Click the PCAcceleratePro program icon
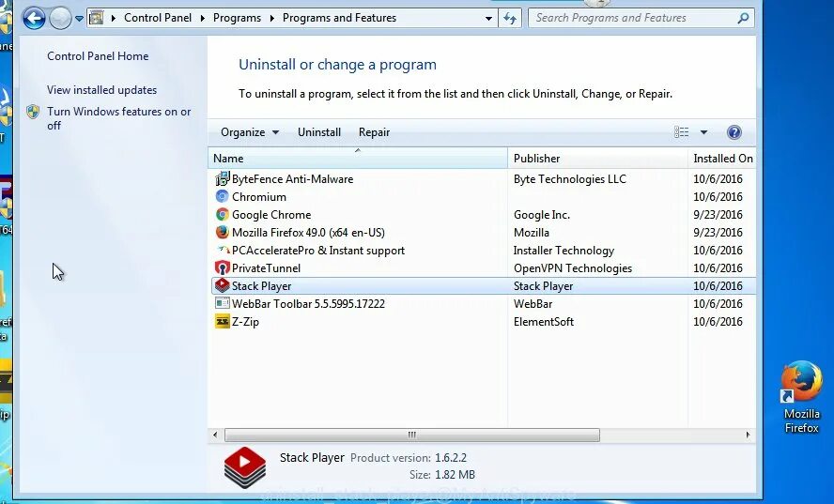Viewport: 834px width, 504px height. (x=223, y=250)
